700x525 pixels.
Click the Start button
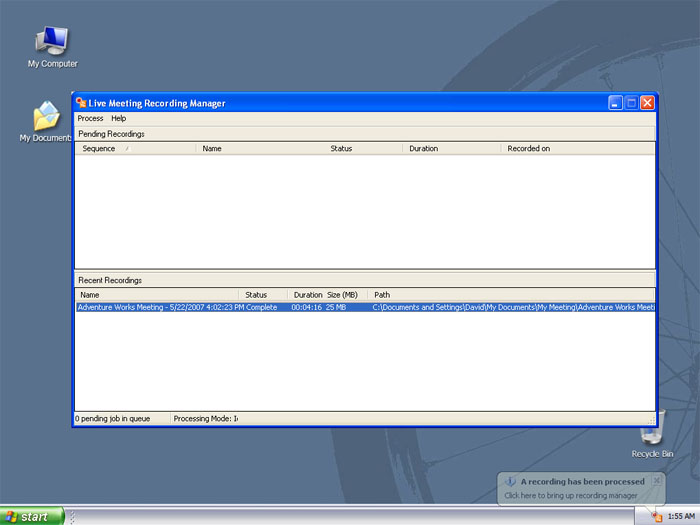32,516
